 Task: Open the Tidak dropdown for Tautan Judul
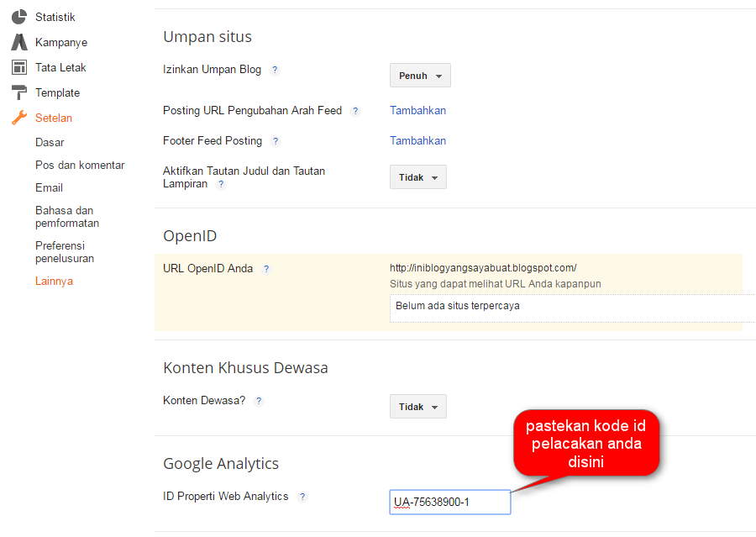click(418, 177)
